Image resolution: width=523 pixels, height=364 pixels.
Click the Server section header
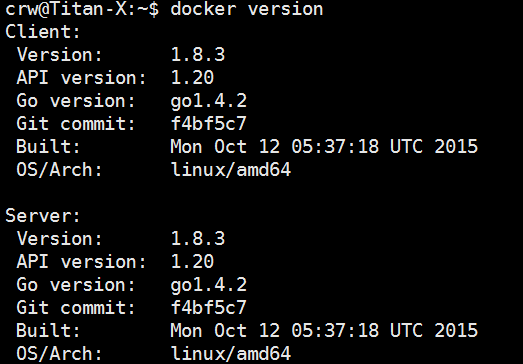43,216
